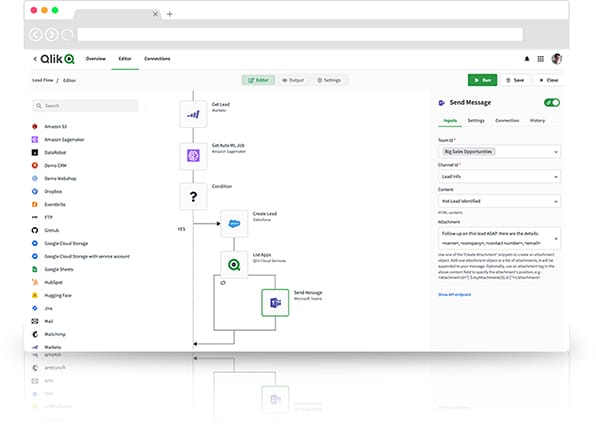Click the Jira connector icon
Screen dimensions: 596x429
(35, 308)
